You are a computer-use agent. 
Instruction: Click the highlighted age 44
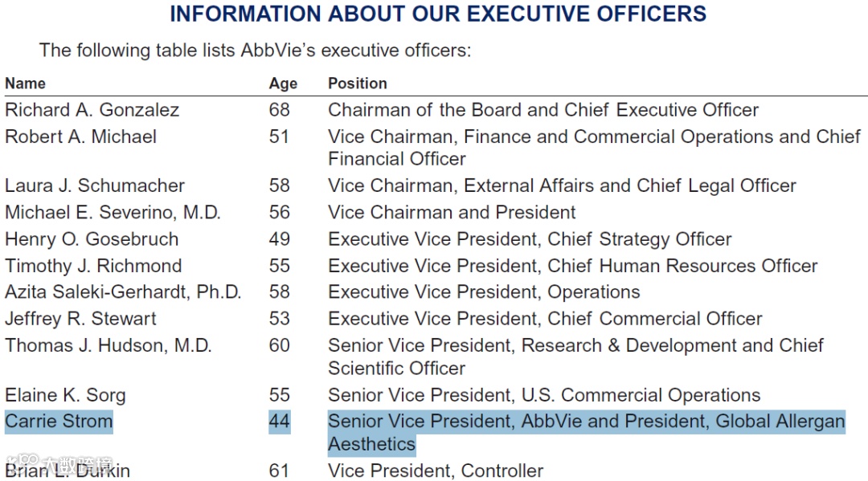point(279,422)
